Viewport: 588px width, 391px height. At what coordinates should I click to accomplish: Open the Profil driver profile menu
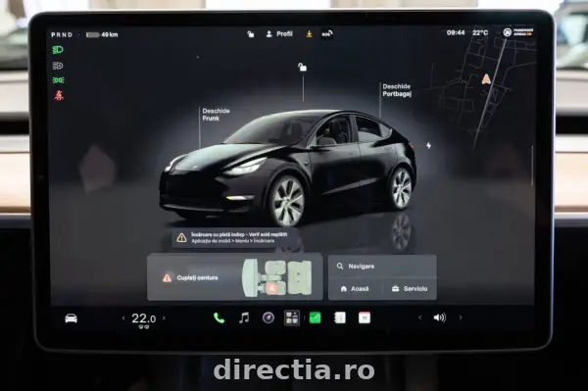pos(279,33)
